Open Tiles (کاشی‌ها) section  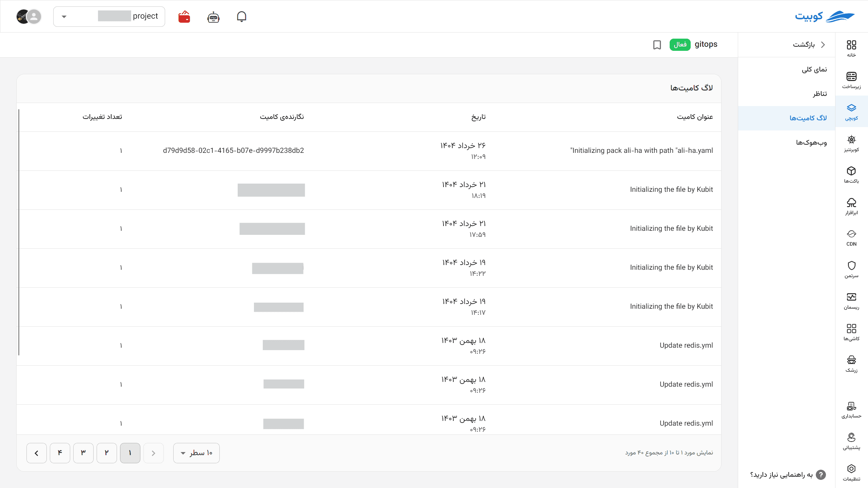851,332
